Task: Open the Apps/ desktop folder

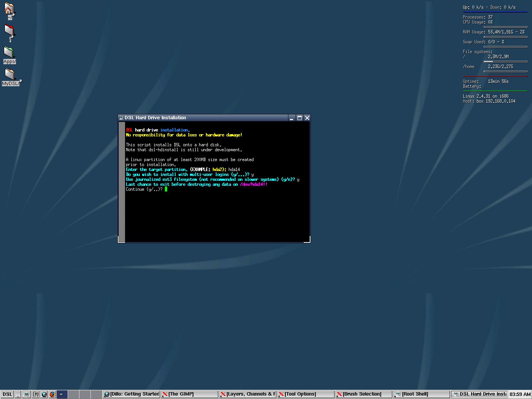Action: click(9, 55)
